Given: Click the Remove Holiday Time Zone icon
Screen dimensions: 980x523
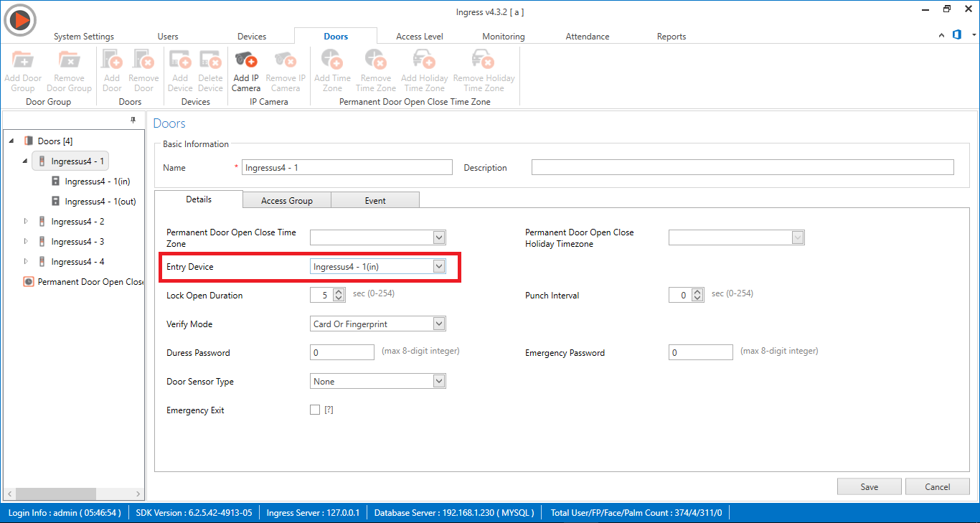Looking at the screenshot, I should 484,60.
